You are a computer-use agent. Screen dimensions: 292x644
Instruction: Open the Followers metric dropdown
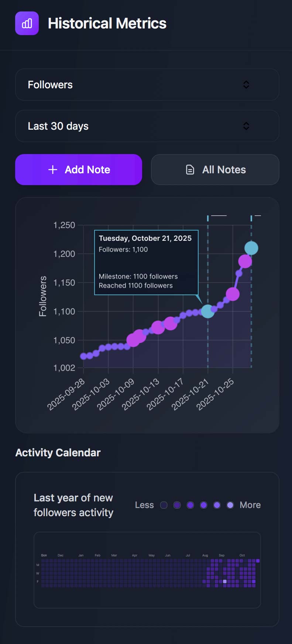point(147,85)
